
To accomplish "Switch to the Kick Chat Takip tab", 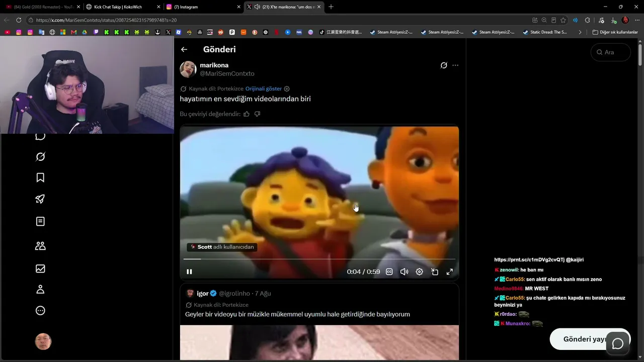I will click(x=123, y=7).
